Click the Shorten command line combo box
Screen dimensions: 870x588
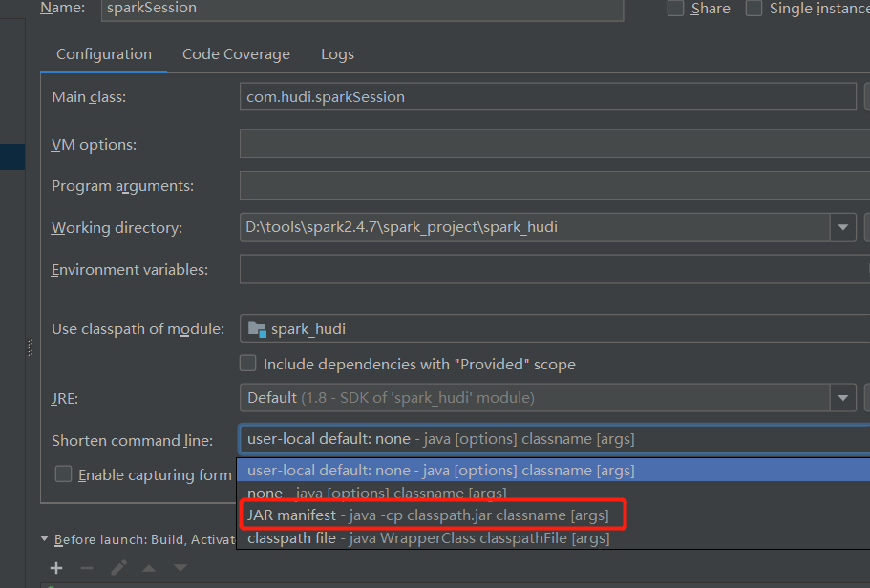(x=555, y=439)
